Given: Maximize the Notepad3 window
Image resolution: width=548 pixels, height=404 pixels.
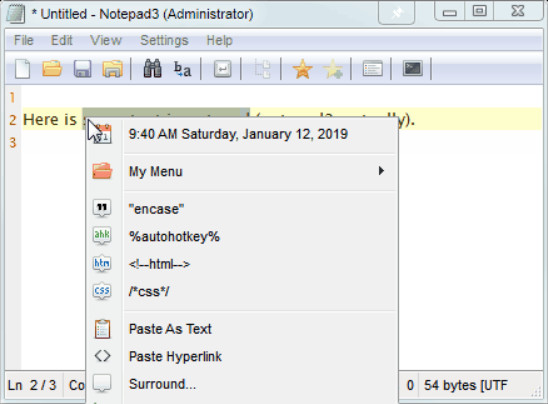Looking at the screenshot, I should pyautogui.click(x=479, y=11).
